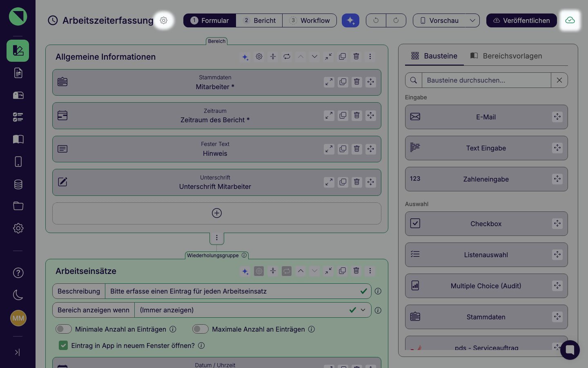Open database icon in left sidebar
Viewport: 588px width, 368px height.
pos(18,184)
